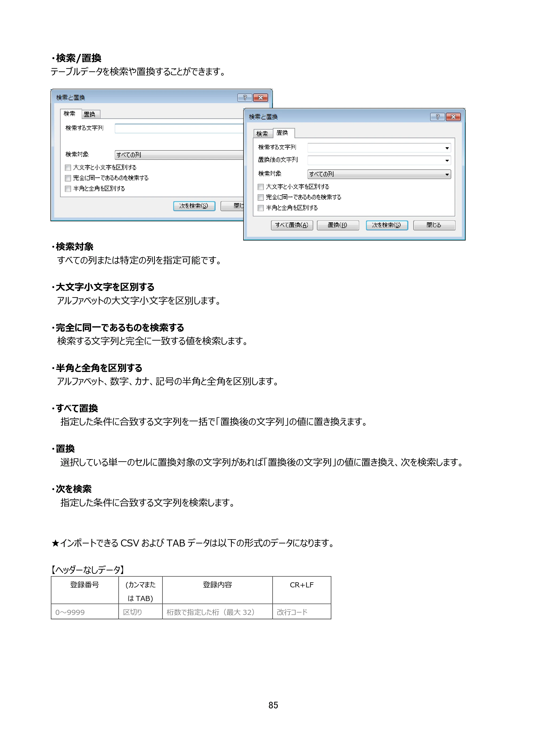Click table cell 区切り
The image size is (534, 756).
[140, 612]
